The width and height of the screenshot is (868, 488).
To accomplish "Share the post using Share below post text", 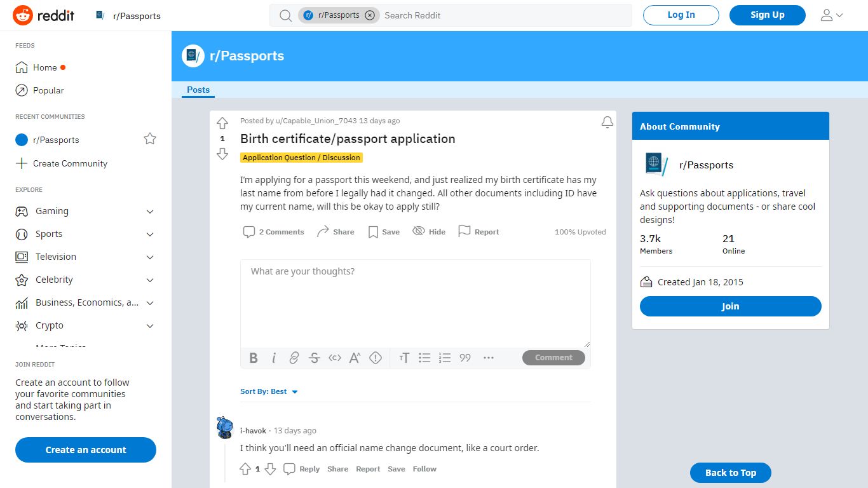I will click(x=336, y=232).
